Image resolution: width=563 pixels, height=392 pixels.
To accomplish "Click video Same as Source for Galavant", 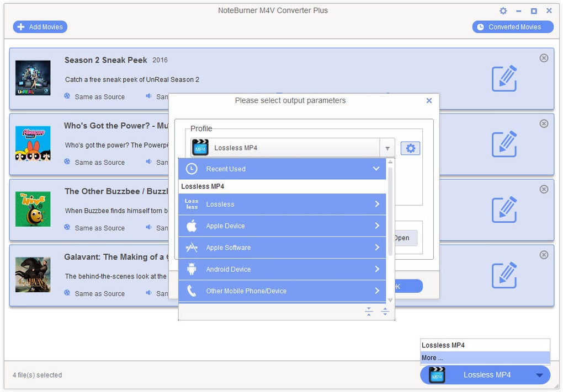I will pyautogui.click(x=99, y=294).
